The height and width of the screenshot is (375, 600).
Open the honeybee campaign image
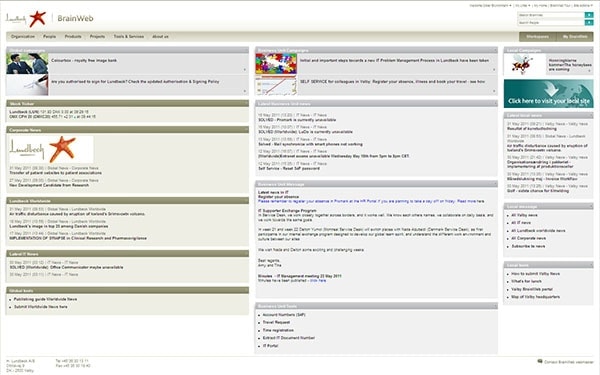click(x=525, y=64)
